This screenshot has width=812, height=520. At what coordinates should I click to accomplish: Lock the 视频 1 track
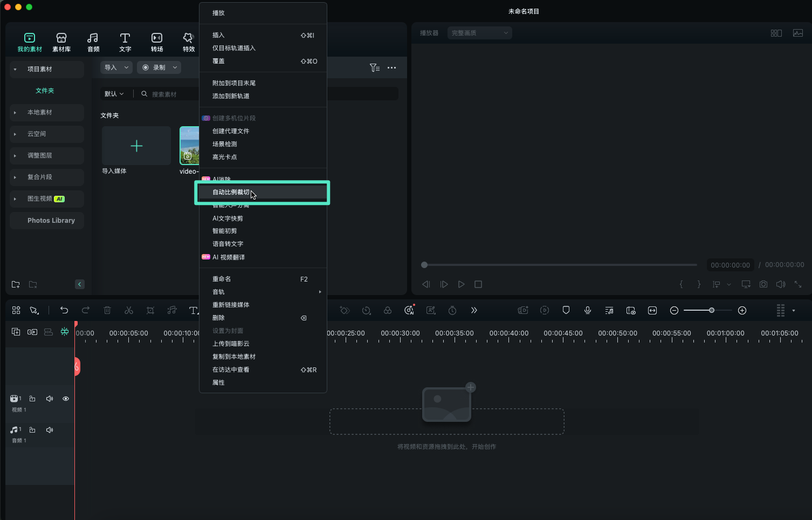click(x=32, y=399)
